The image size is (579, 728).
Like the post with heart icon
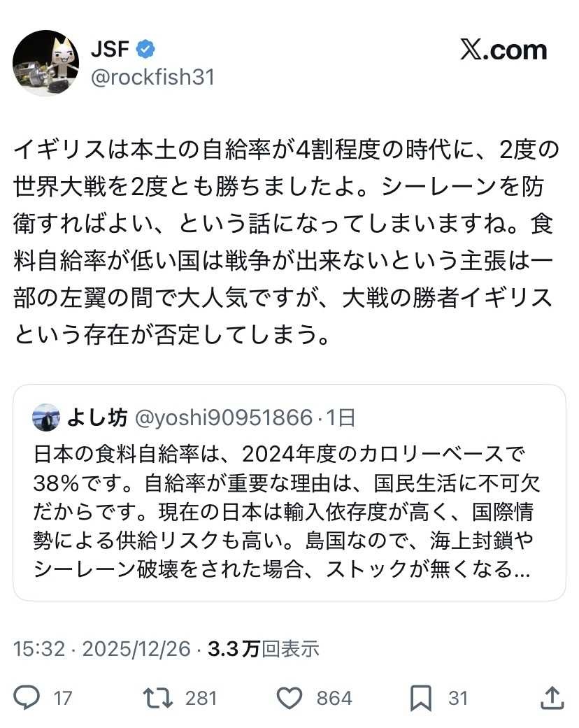289,697
